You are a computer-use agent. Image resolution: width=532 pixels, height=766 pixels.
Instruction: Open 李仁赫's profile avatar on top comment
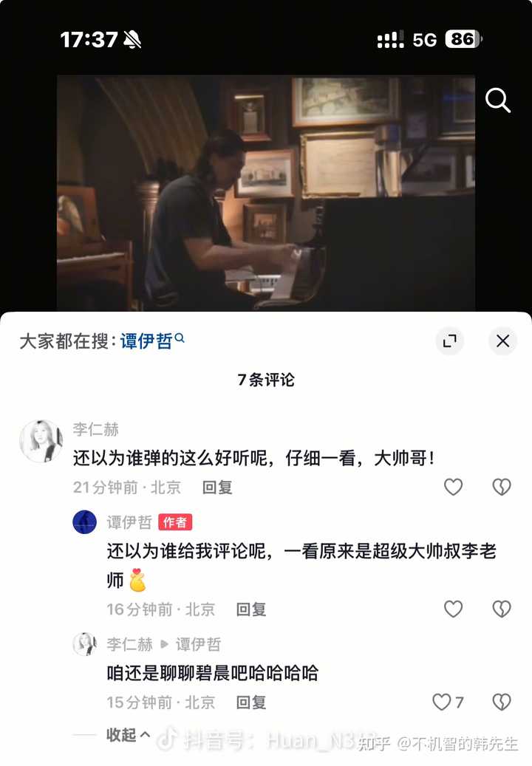41,441
